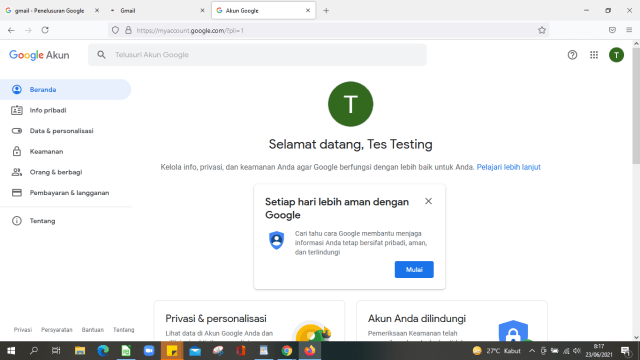Click the search magnifier icon in Google Akun

click(x=101, y=55)
